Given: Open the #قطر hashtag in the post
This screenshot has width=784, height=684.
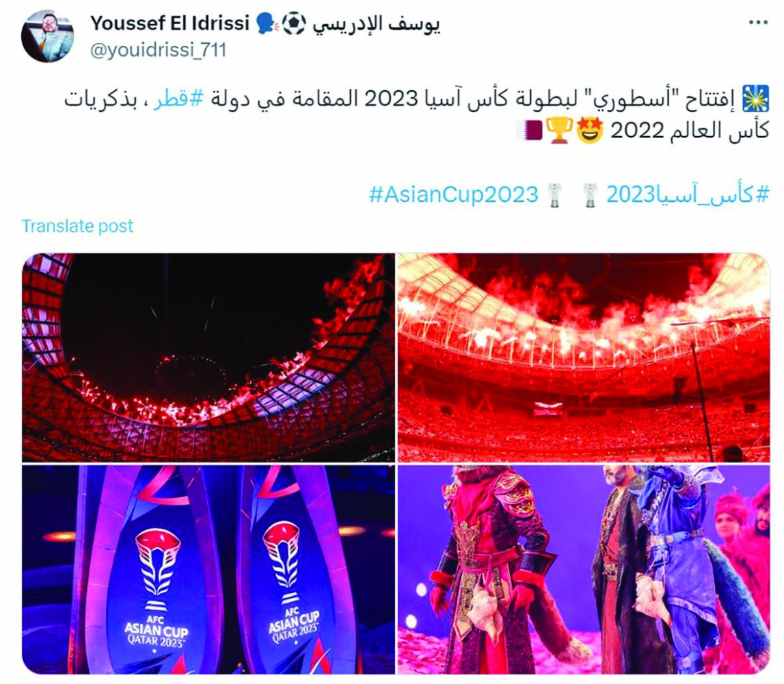Looking at the screenshot, I should point(178,99).
